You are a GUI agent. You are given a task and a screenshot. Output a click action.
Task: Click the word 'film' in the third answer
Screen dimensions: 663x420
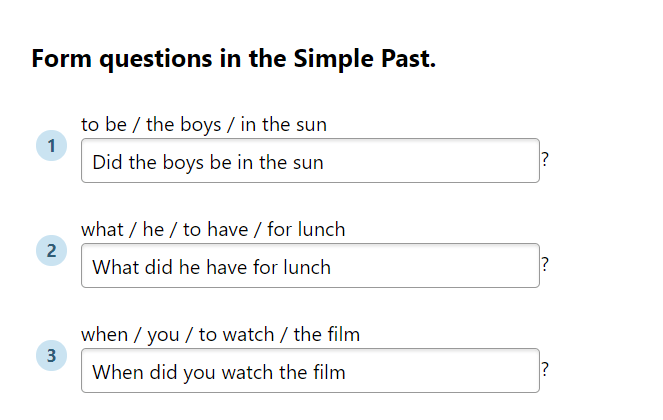326,373
